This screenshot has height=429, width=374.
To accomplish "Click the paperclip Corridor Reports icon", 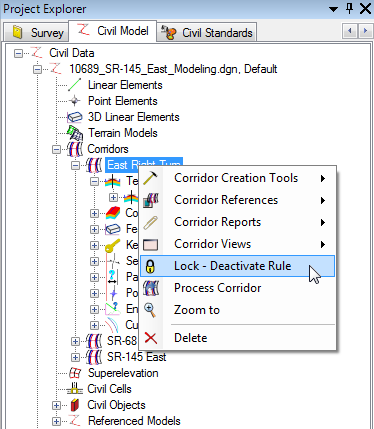I will 150,222.
